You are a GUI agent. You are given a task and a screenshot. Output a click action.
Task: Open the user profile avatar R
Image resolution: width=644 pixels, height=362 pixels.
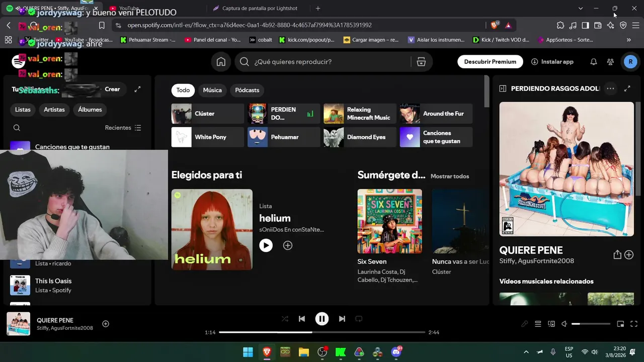point(630,62)
